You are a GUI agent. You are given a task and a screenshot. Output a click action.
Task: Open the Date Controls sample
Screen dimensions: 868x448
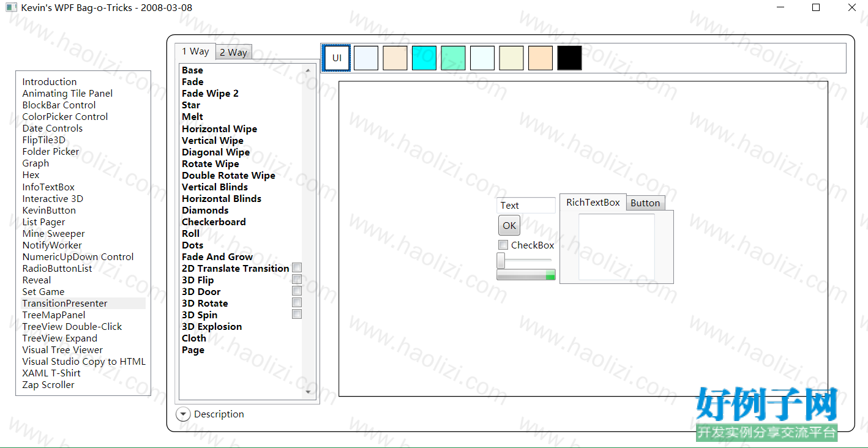(52, 129)
